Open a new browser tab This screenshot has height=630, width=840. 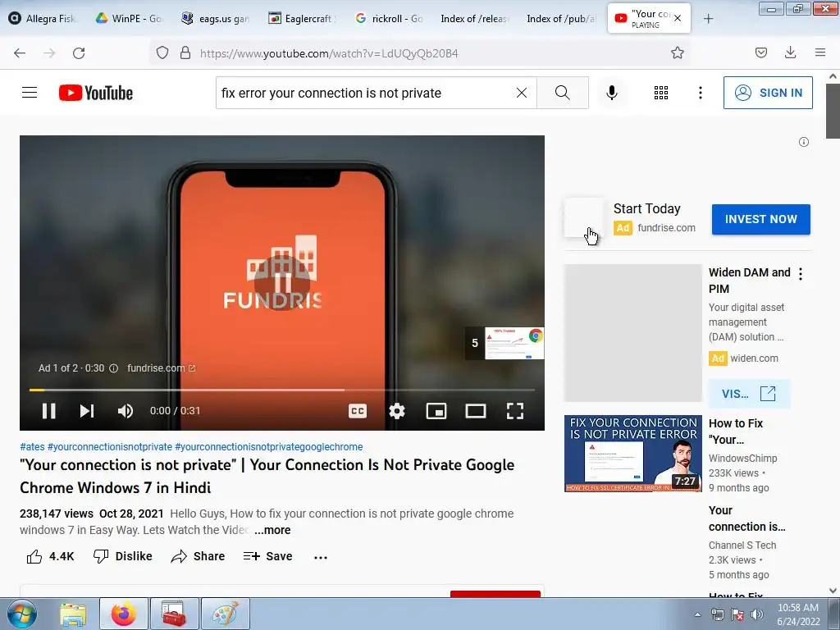point(708,19)
